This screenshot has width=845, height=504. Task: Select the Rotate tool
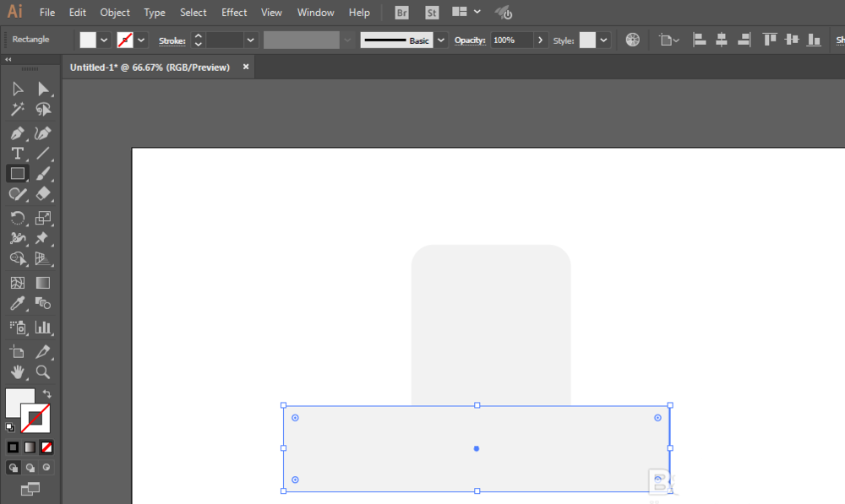[x=17, y=218]
